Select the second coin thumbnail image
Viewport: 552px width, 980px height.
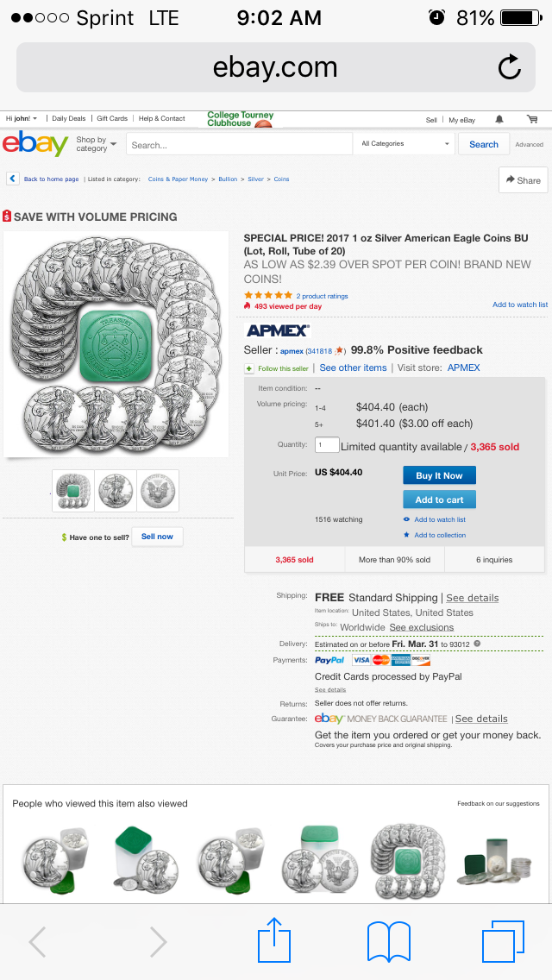116,491
